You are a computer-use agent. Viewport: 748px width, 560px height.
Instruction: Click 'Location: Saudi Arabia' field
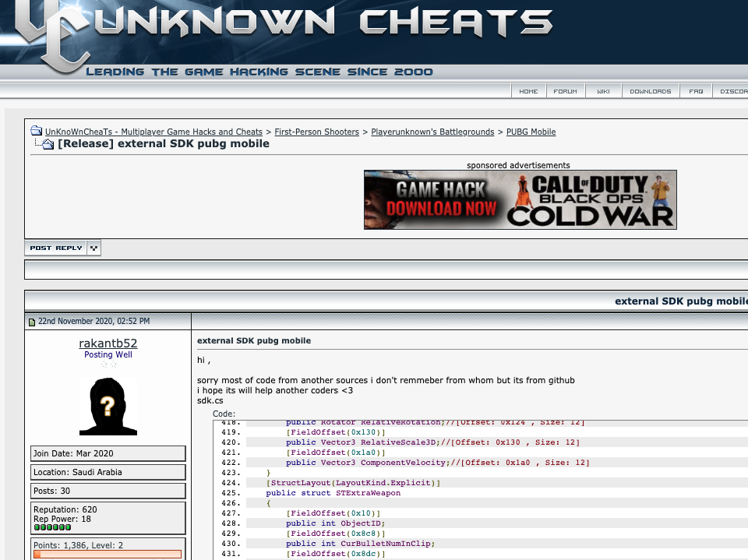(108, 472)
